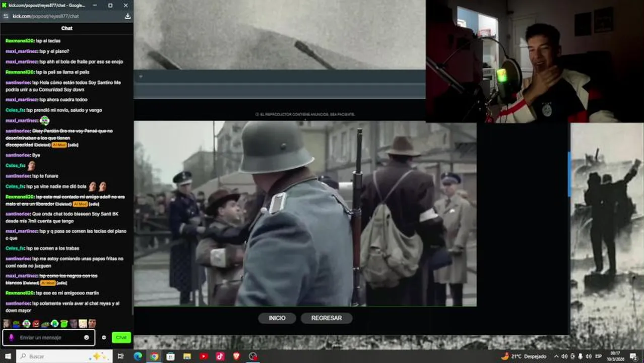Screen dimensions: 644x363
Task: Click the Buscar taskbar search box
Action: click(x=64, y=356)
